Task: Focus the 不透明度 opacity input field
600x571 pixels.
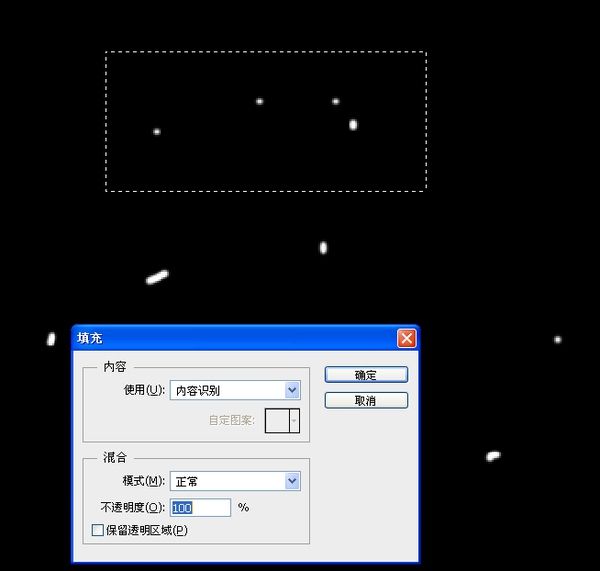Action: click(x=201, y=507)
